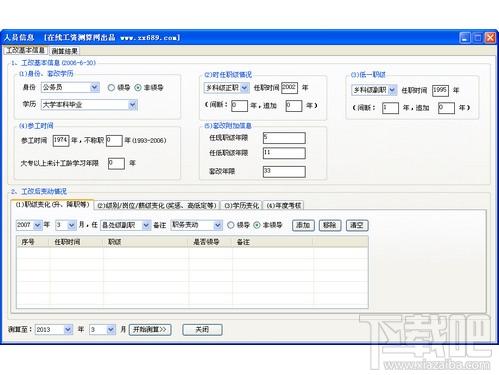Open the 测算至 year dropdown 2013

pyautogui.click(x=54, y=329)
